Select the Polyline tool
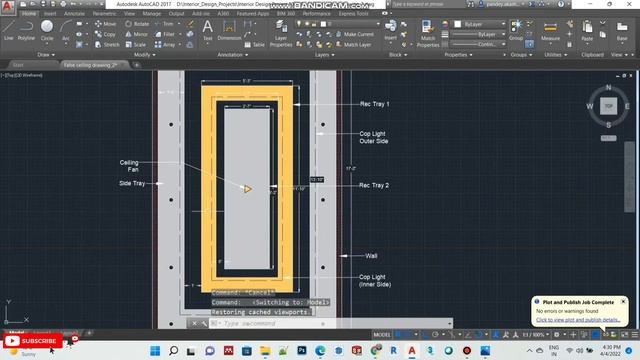Image resolution: width=640 pixels, height=360 pixels. click(x=26, y=31)
